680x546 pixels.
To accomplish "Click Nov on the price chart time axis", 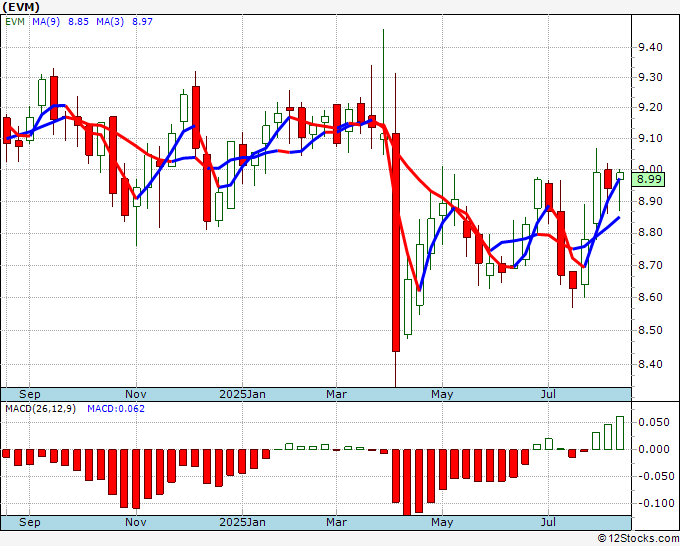I will [136, 394].
